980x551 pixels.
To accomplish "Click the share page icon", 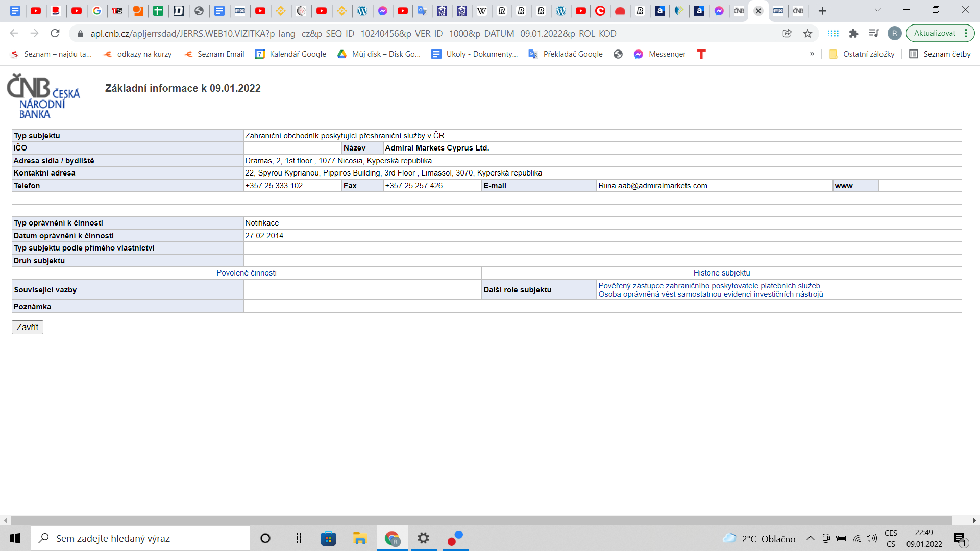I will pyautogui.click(x=787, y=33).
